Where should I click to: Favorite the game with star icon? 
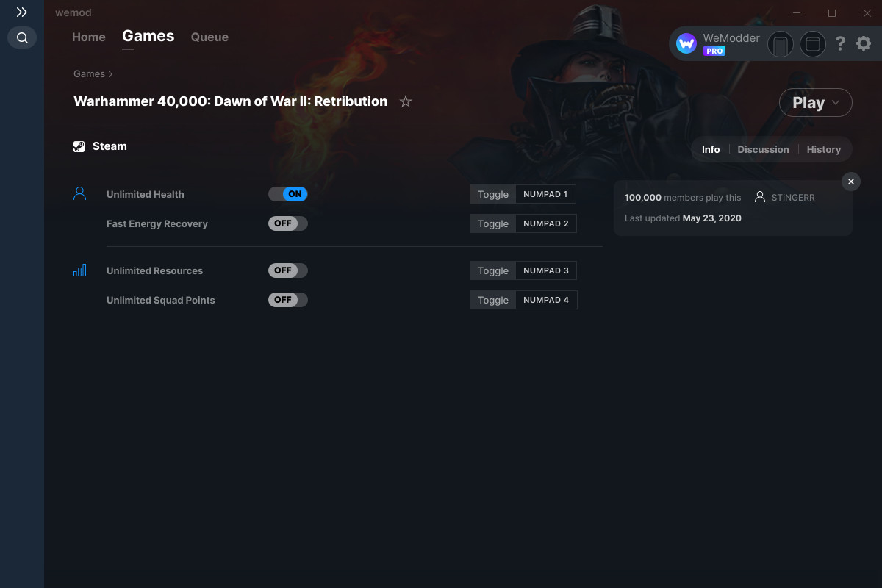coord(406,101)
